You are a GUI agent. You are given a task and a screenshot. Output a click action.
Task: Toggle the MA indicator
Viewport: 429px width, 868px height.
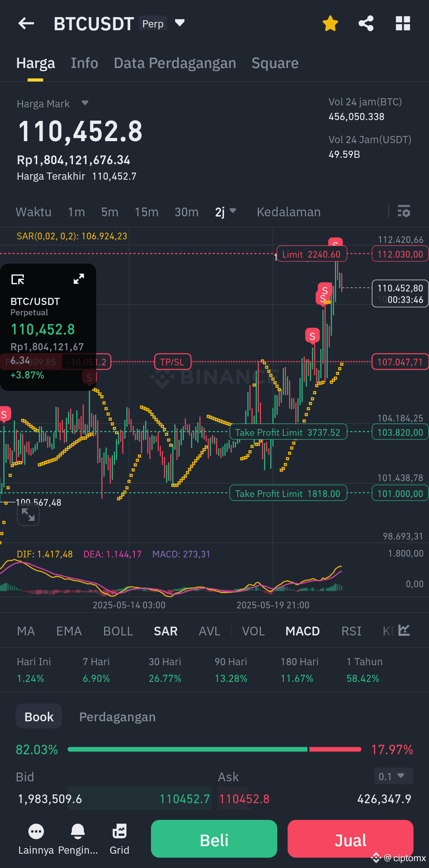pyautogui.click(x=26, y=631)
